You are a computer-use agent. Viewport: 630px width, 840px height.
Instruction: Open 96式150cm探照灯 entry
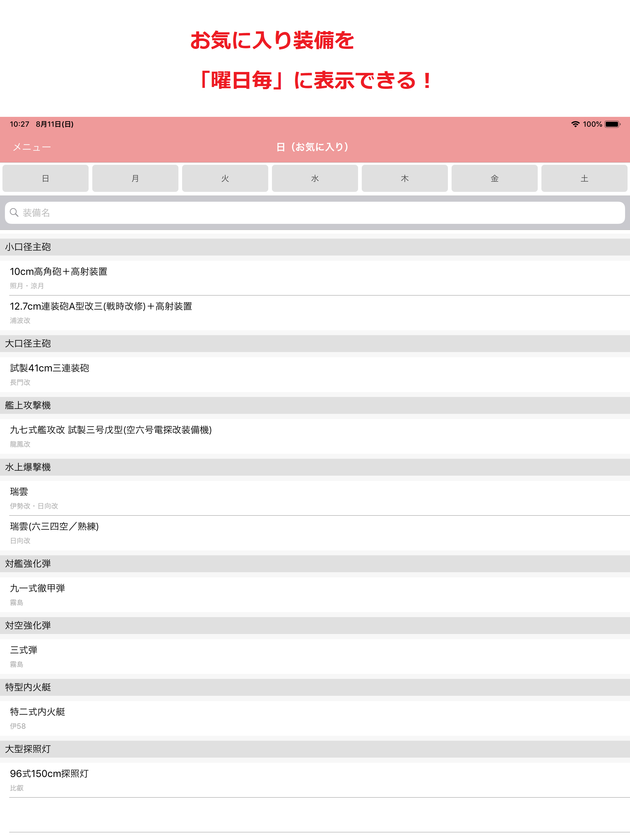point(315,780)
